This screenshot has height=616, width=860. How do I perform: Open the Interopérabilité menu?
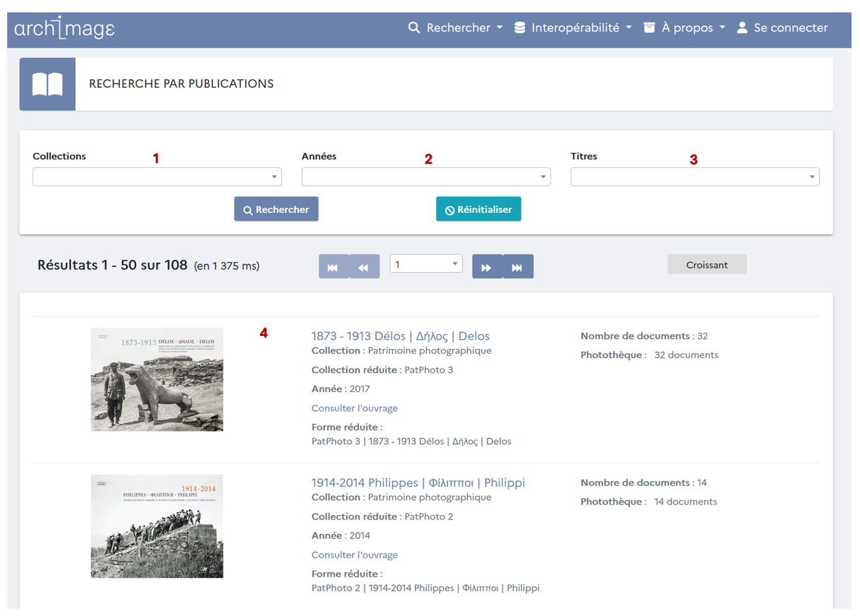tap(573, 27)
